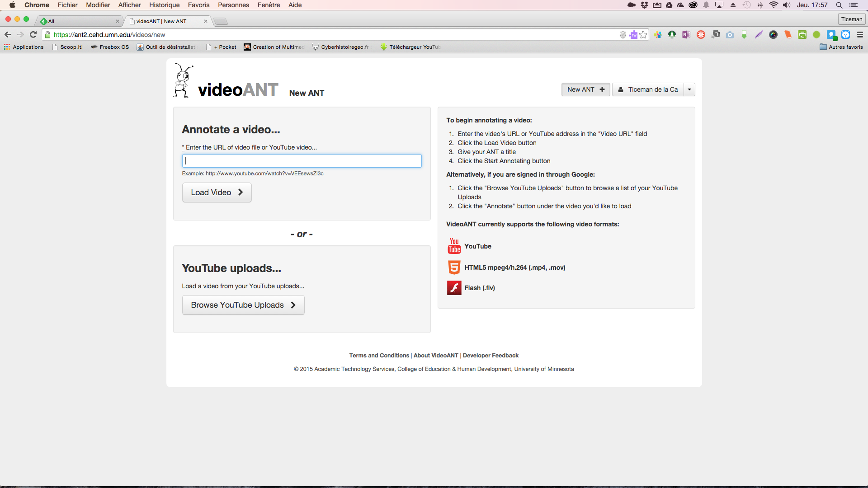Click the green down-arrow extension icon
The image size is (868, 488).
(744, 35)
